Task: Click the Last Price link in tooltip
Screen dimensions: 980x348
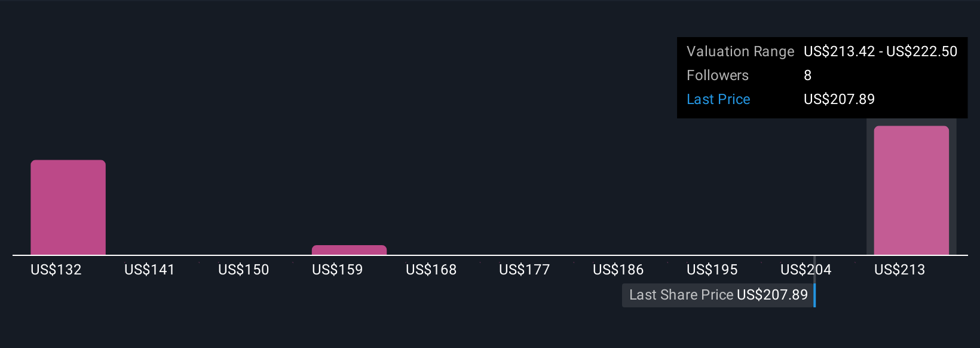Action: point(718,99)
